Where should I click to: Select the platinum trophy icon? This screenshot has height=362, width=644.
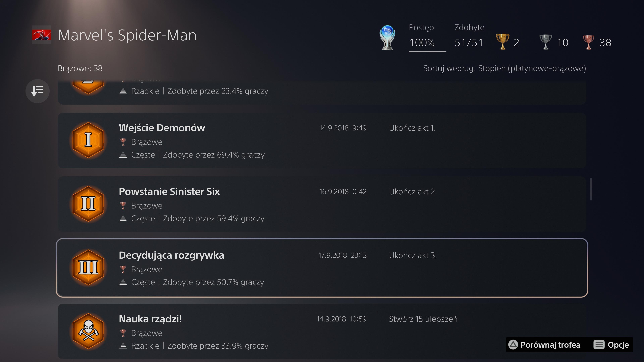(x=387, y=38)
